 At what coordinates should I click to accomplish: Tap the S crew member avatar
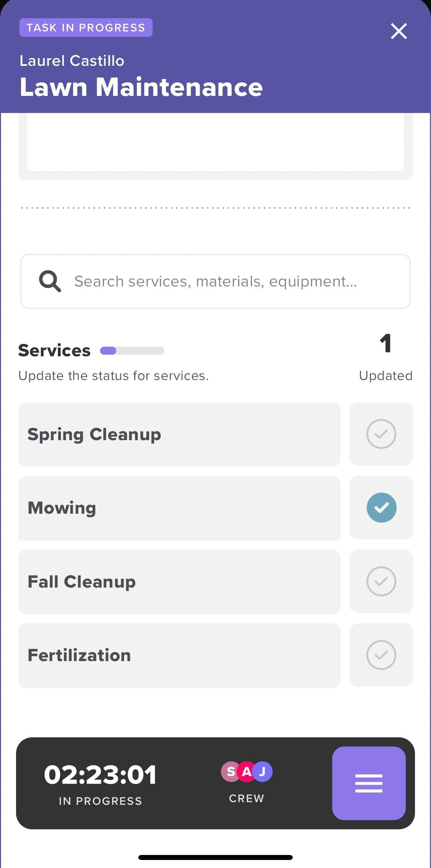pyautogui.click(x=231, y=771)
